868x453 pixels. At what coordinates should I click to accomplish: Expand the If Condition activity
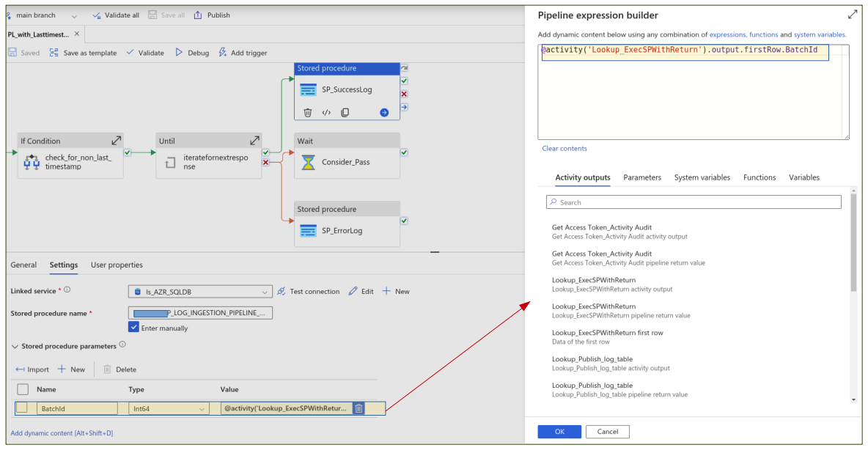pyautogui.click(x=117, y=141)
